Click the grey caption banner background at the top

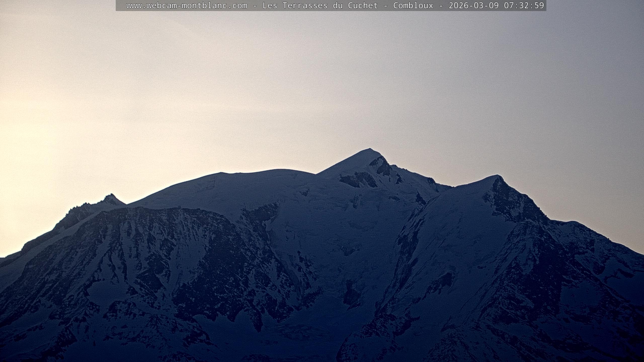(x=121, y=6)
